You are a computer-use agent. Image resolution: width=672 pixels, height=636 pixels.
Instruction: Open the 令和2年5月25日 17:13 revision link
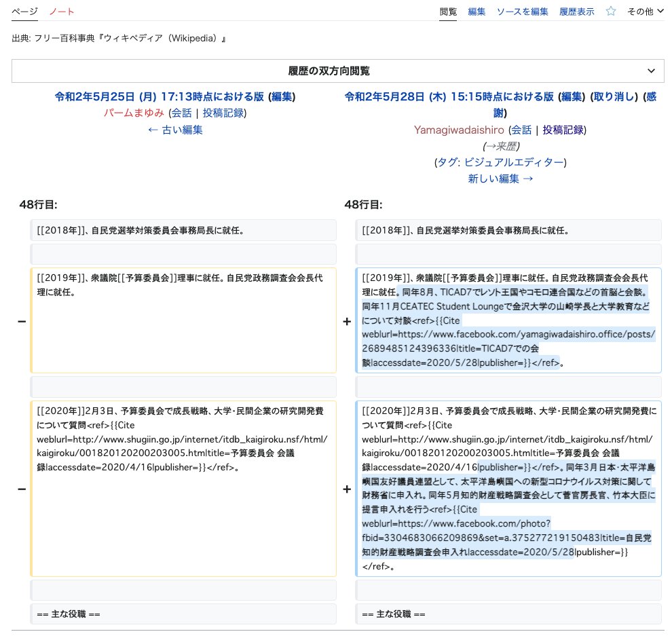(x=159, y=97)
